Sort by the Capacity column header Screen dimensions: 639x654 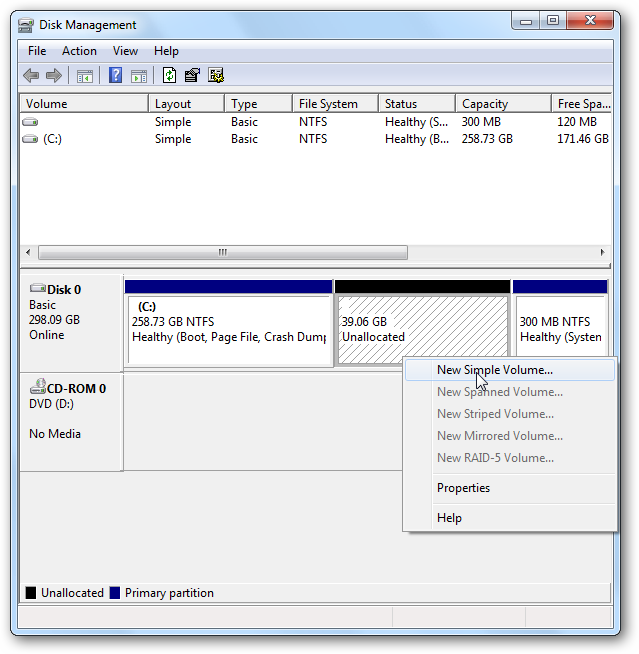tap(503, 104)
